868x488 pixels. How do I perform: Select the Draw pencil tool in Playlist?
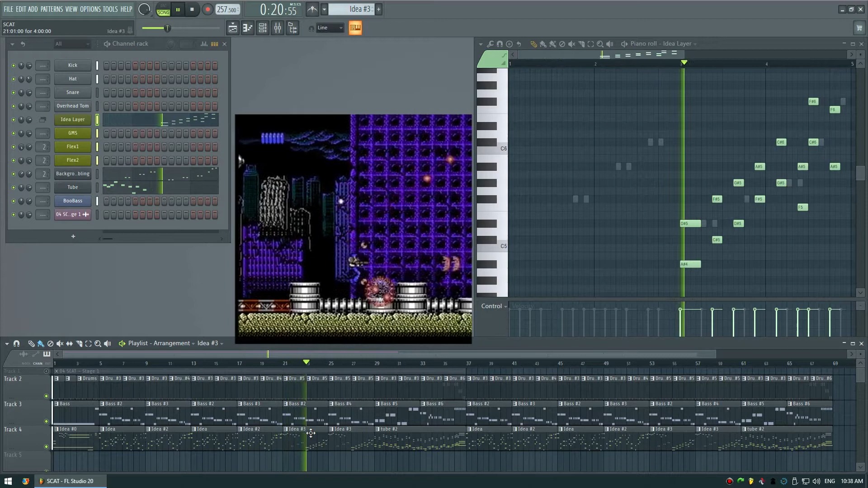pyautogui.click(x=31, y=343)
